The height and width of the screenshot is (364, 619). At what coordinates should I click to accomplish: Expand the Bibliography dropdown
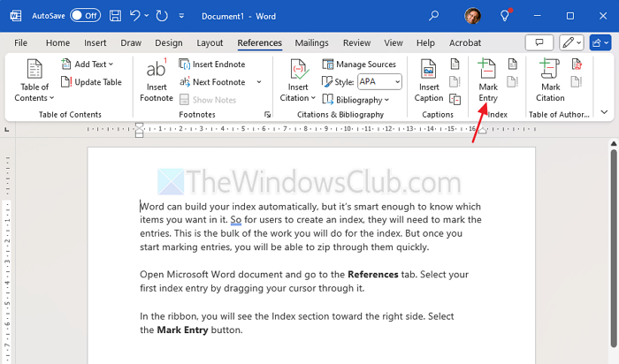355,100
